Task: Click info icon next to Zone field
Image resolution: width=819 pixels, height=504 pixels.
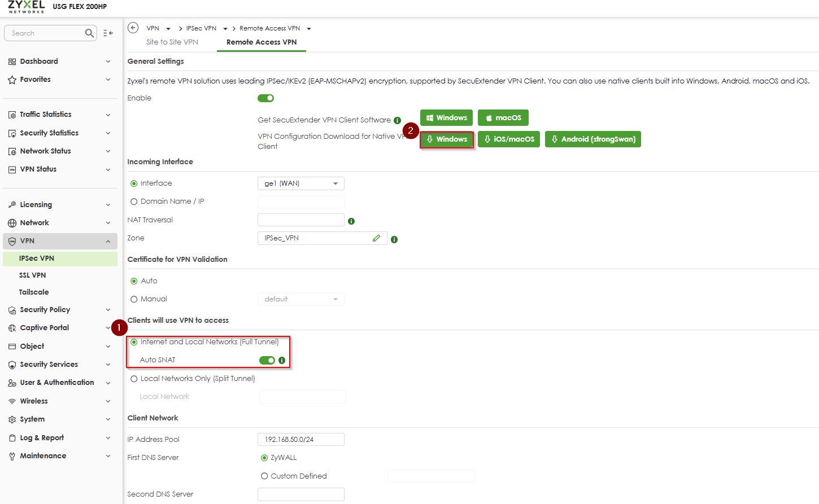Action: 394,240
